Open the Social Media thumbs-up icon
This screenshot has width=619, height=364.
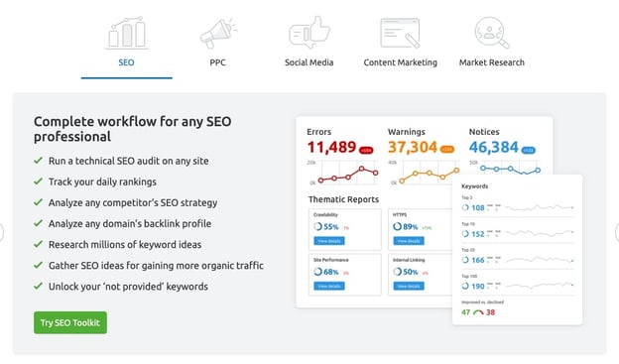point(309,33)
